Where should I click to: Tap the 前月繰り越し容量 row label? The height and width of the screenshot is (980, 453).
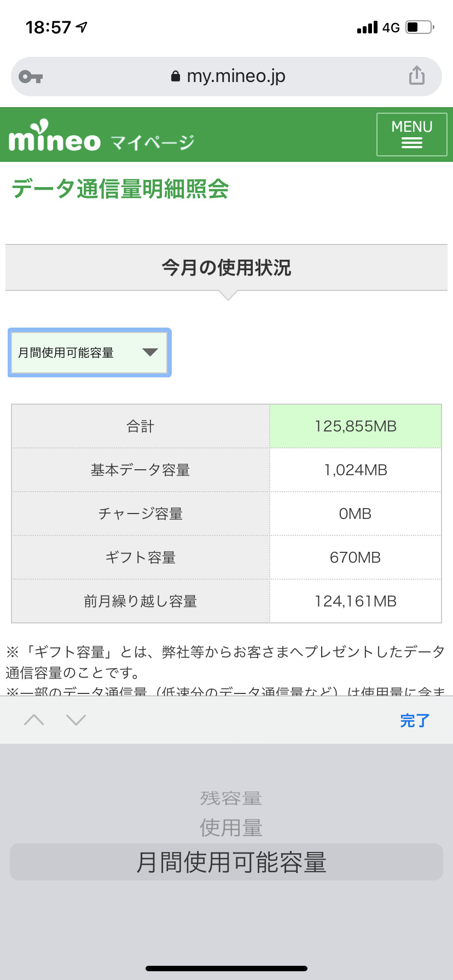[140, 602]
